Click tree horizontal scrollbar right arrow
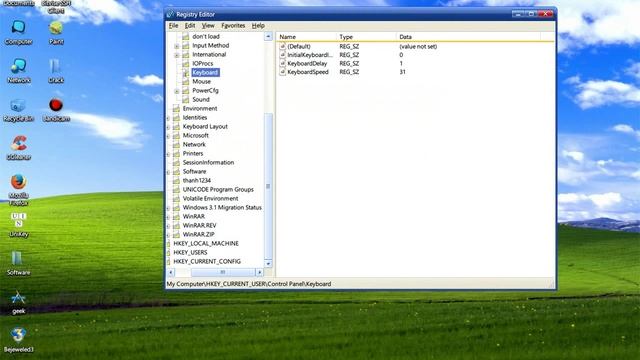 [260, 272]
